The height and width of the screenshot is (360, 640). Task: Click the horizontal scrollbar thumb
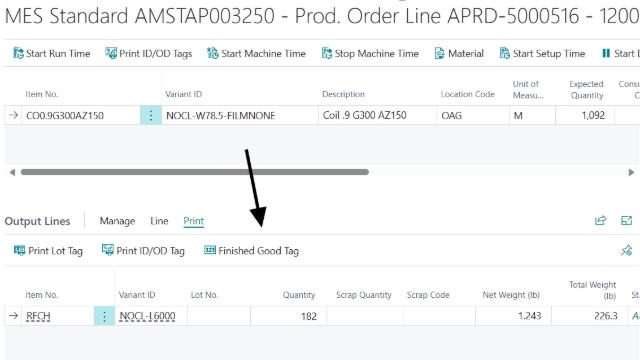[195, 172]
